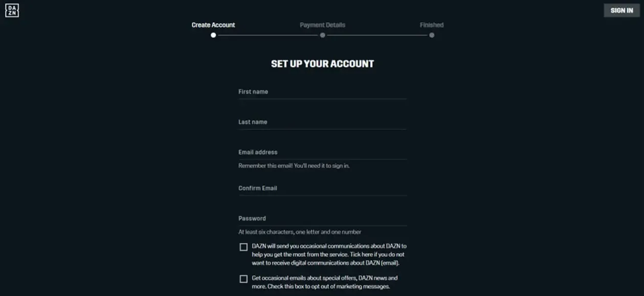The image size is (644, 296).
Task: Select the Finished step label
Action: click(432, 25)
